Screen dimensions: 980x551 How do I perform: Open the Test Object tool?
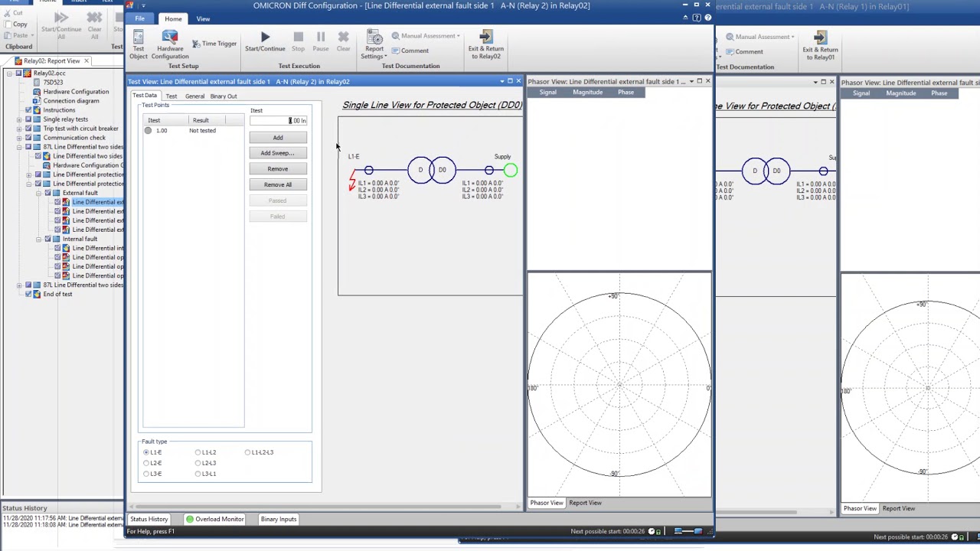pyautogui.click(x=139, y=45)
